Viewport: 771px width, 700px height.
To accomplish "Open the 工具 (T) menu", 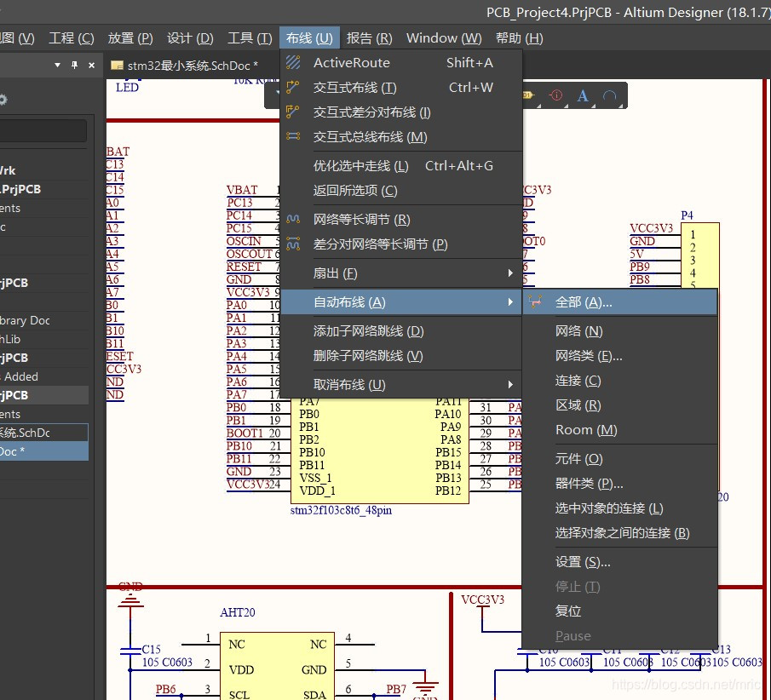I will [250, 37].
